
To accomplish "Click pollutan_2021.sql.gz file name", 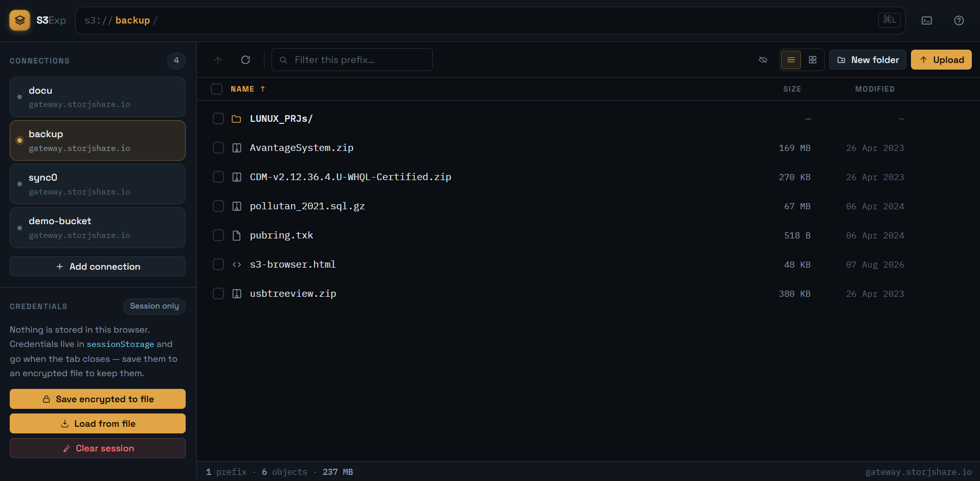I will click(307, 206).
